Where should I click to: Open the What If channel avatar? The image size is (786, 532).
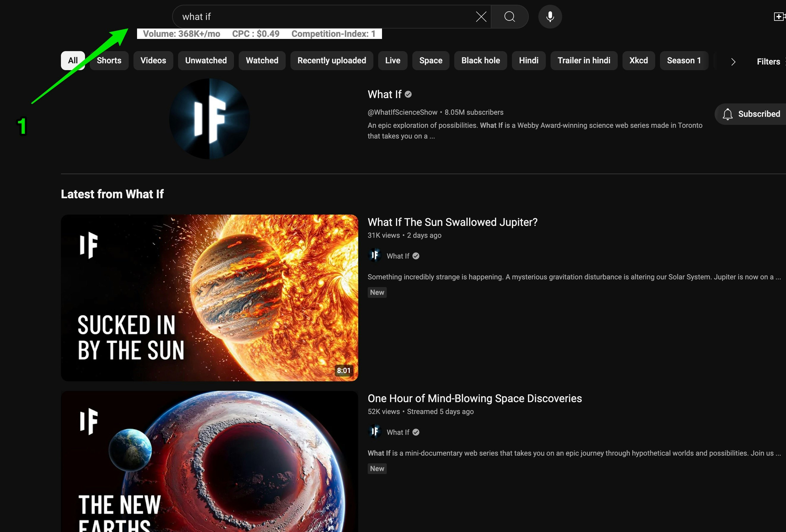209,119
